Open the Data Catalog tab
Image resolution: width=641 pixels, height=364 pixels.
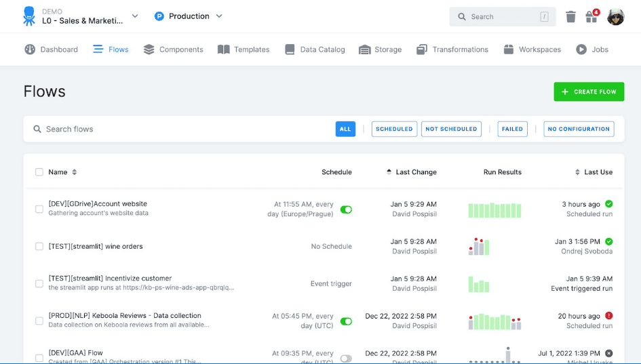pos(315,49)
